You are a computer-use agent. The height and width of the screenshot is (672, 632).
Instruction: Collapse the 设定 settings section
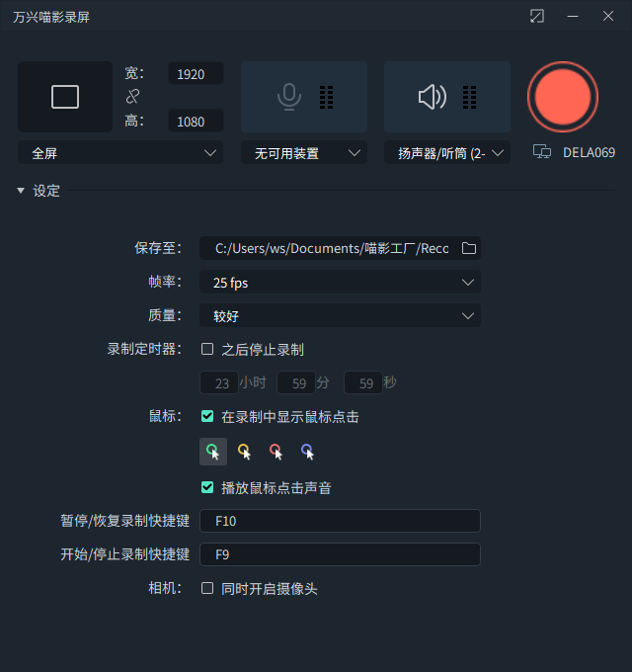click(21, 191)
